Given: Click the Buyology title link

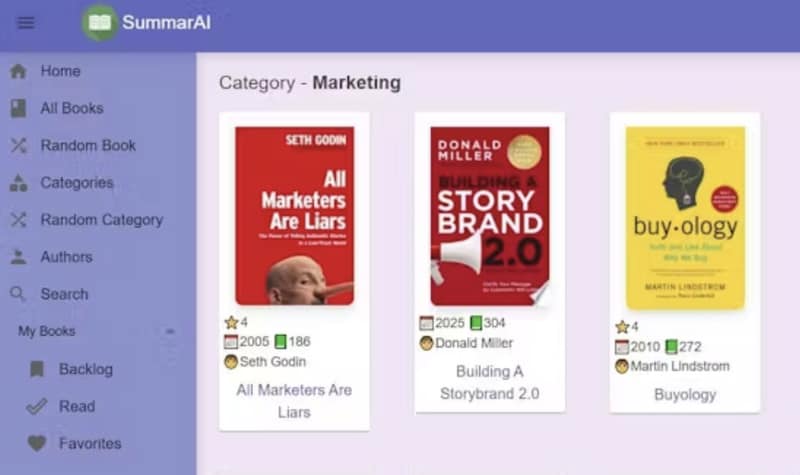Looking at the screenshot, I should tap(685, 394).
